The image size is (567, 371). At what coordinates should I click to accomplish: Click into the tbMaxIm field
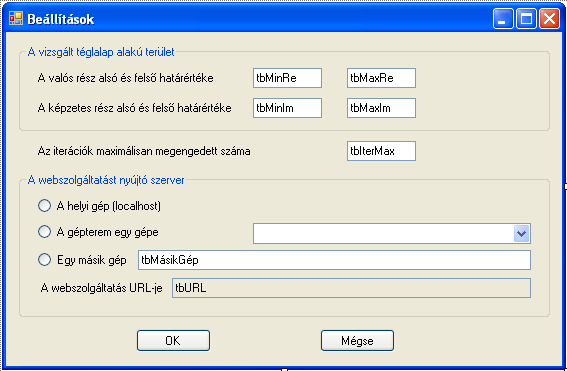pyautogui.click(x=381, y=108)
